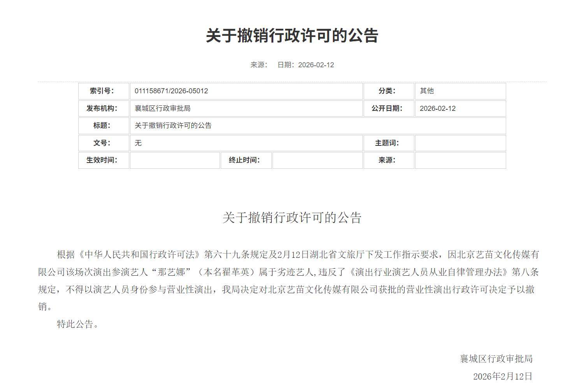The image size is (579, 392).
Task: Click the closing line 特此公告。
Action: [x=78, y=324]
